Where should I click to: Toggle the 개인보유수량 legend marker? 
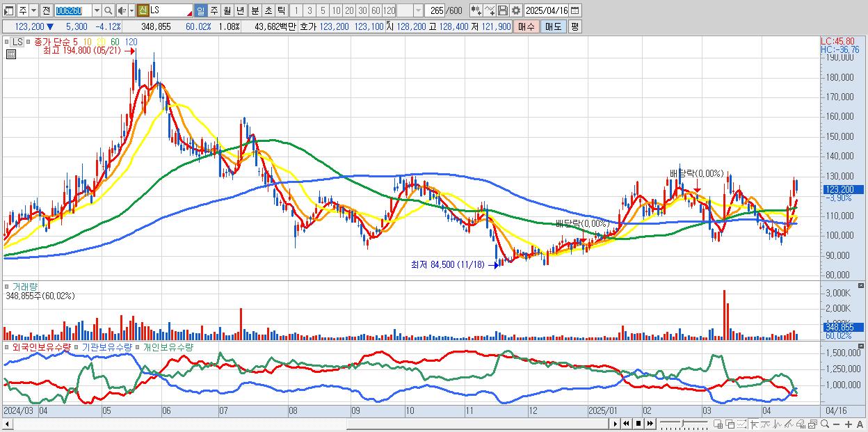pos(138,346)
